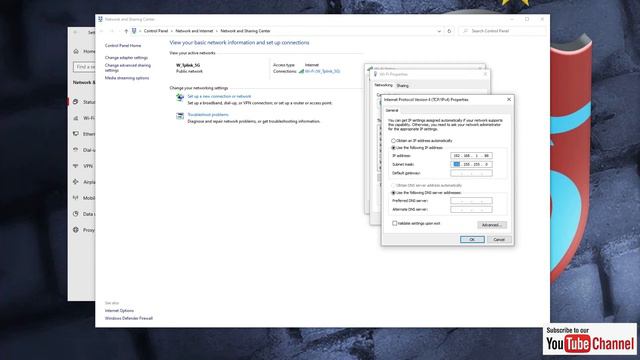Open Windows Defender Firewall link

click(x=129, y=318)
